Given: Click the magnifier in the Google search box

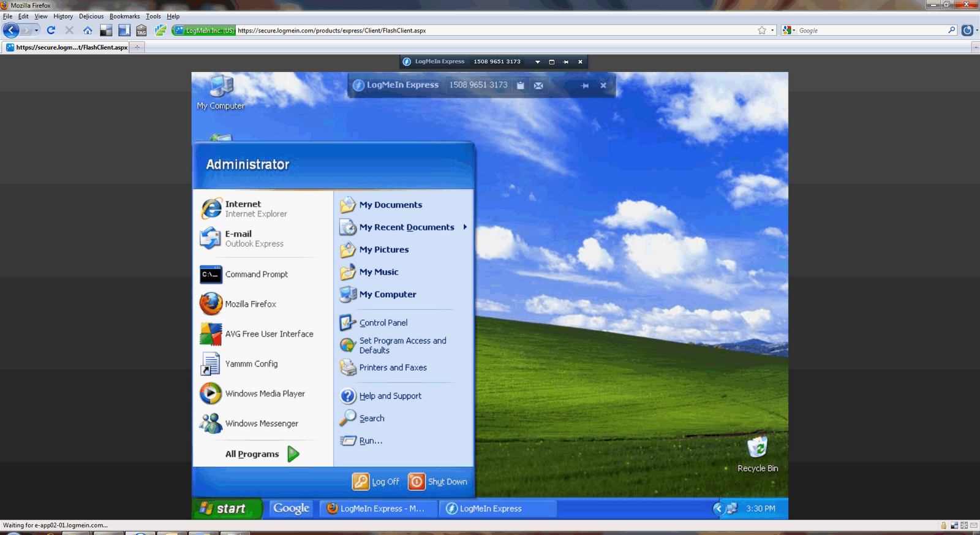Looking at the screenshot, I should [951, 30].
